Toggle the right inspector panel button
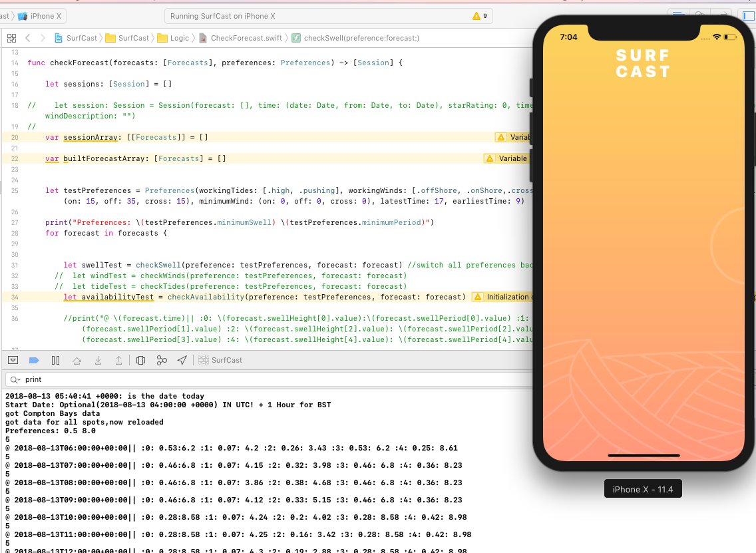This screenshot has width=756, height=553. pyautogui.click(x=748, y=16)
